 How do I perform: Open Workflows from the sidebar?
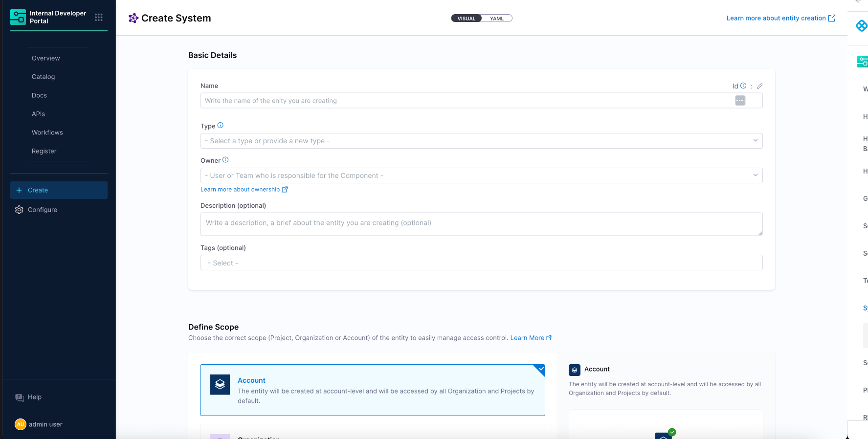pos(47,132)
